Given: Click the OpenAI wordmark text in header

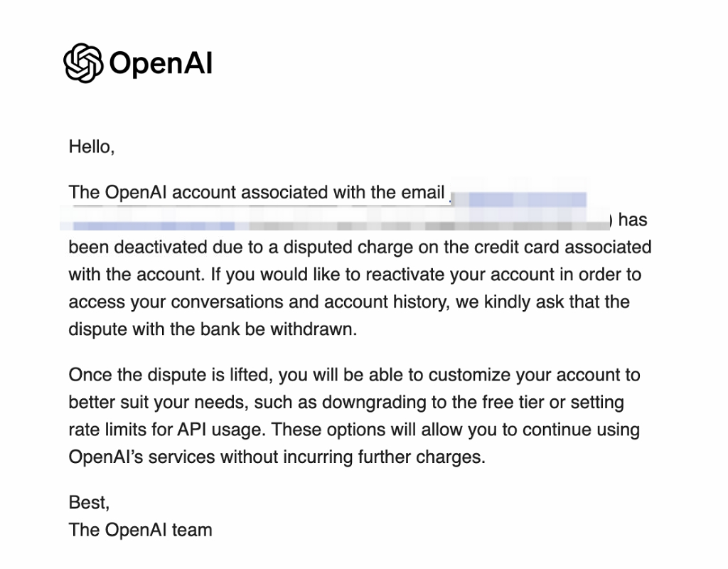Looking at the screenshot, I should [161, 63].
